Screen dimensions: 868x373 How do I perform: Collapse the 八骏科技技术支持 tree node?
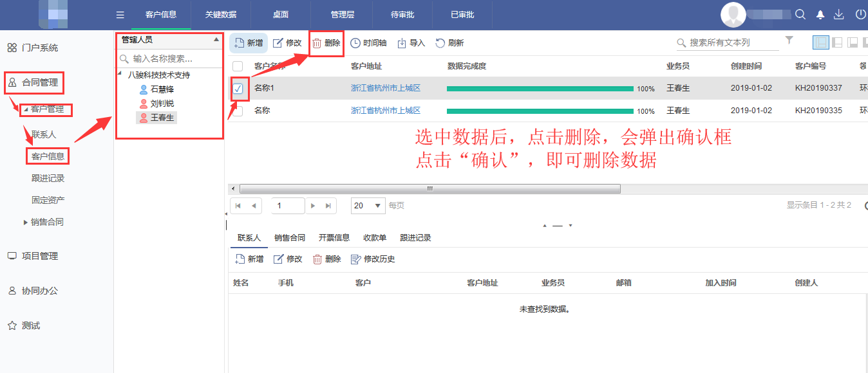120,74
